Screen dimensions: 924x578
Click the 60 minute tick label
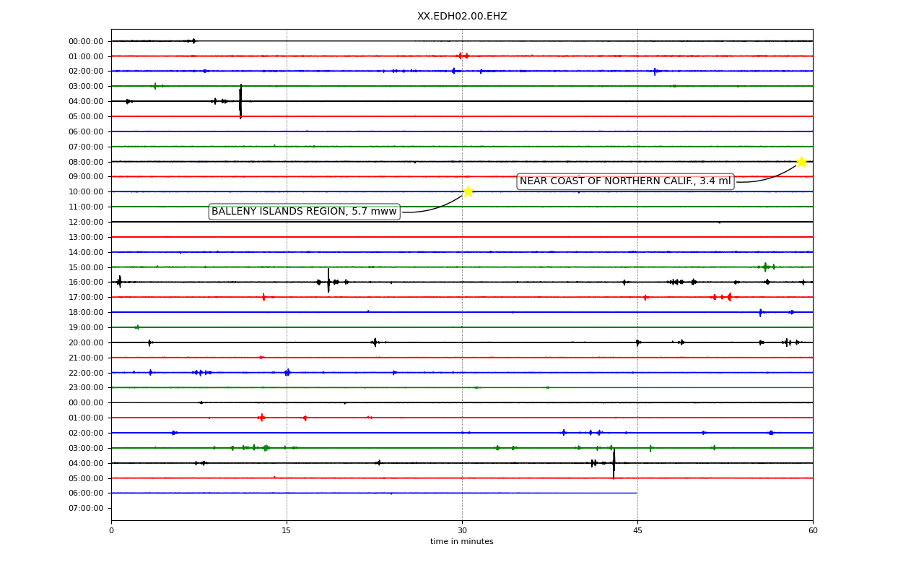pos(813,531)
